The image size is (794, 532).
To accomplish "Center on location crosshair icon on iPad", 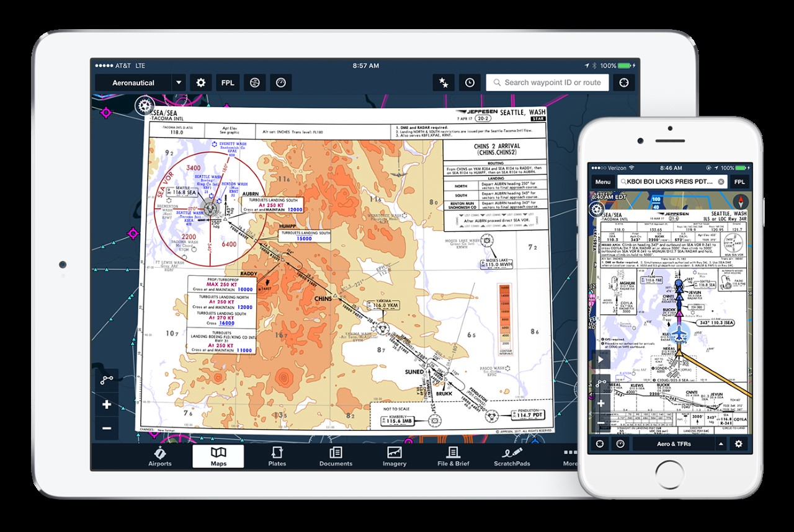I will coord(624,82).
